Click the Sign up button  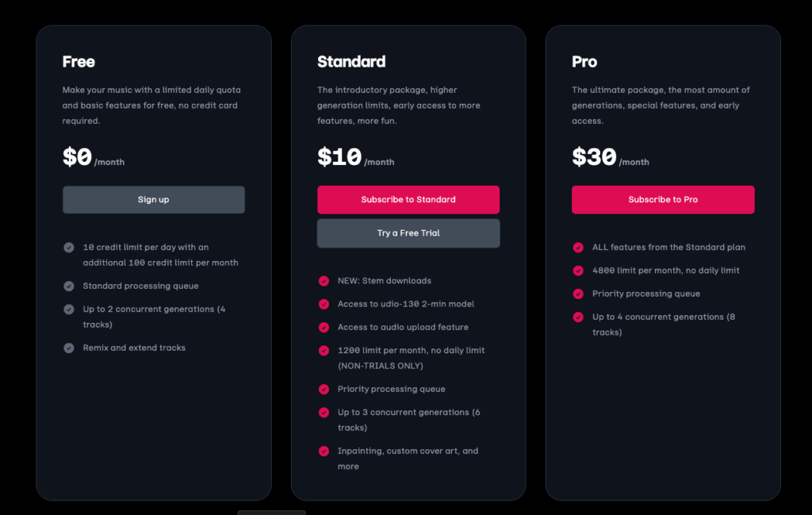tap(154, 199)
